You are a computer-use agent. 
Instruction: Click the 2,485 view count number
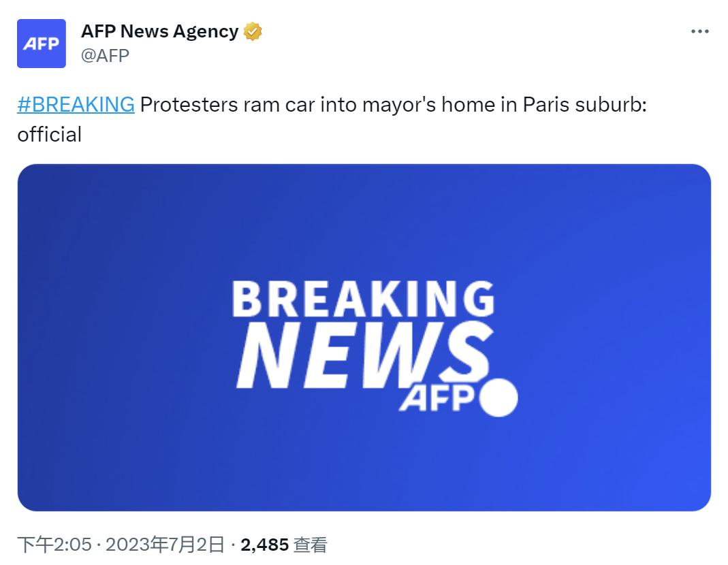[x=265, y=545]
